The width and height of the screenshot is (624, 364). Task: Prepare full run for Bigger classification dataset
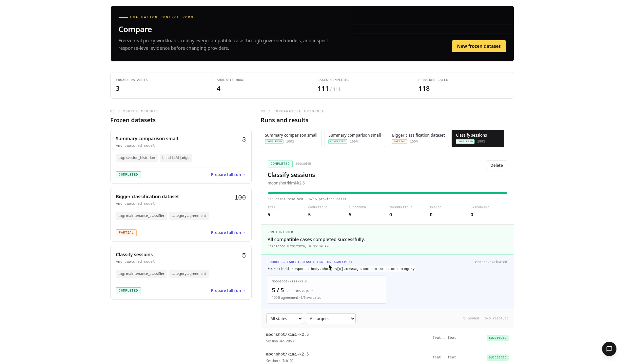[x=228, y=233]
